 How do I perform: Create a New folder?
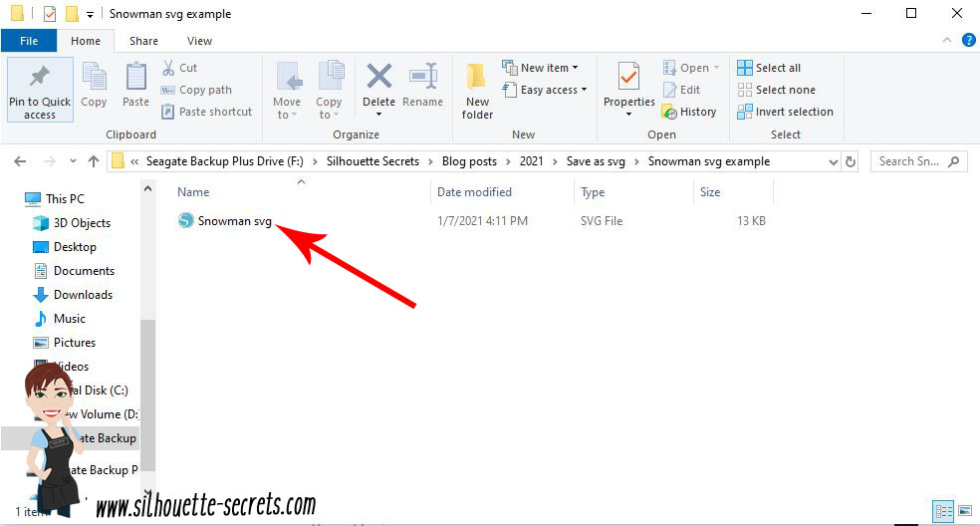tap(477, 92)
